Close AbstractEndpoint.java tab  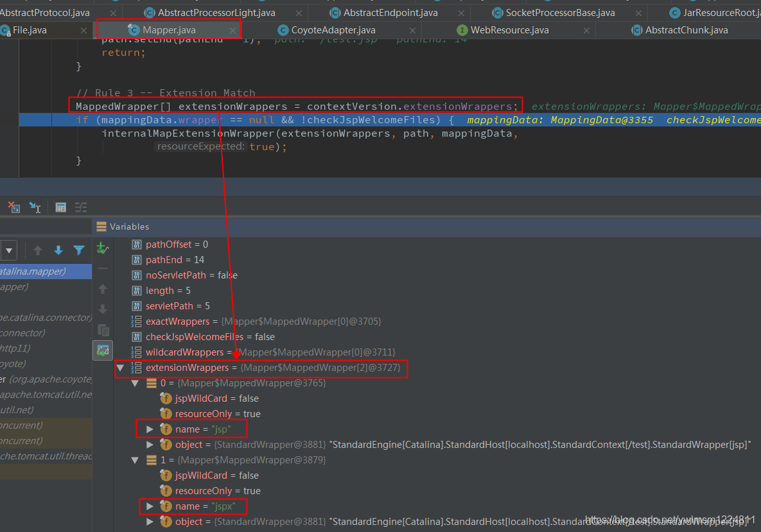pos(461,13)
